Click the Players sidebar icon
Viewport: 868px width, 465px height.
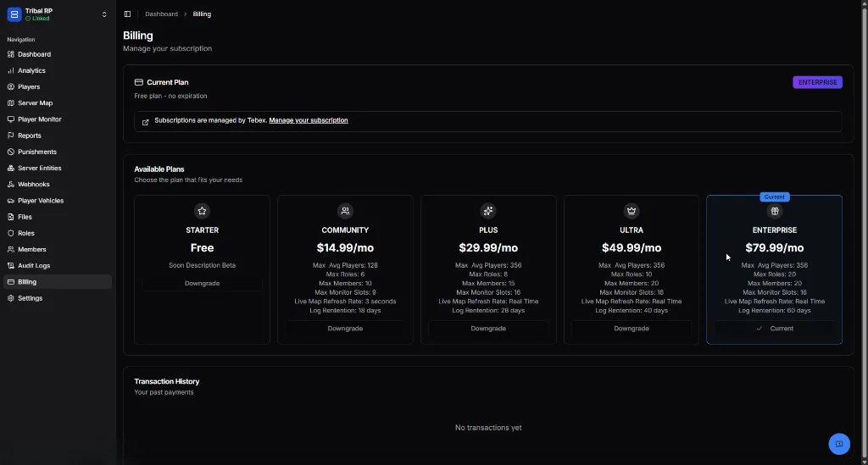pos(10,86)
